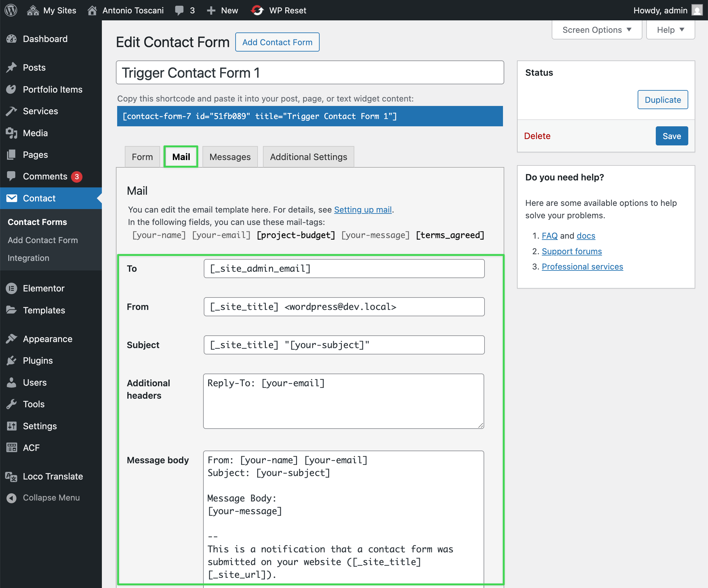Click the Subject input field
The height and width of the screenshot is (588, 708).
point(344,345)
